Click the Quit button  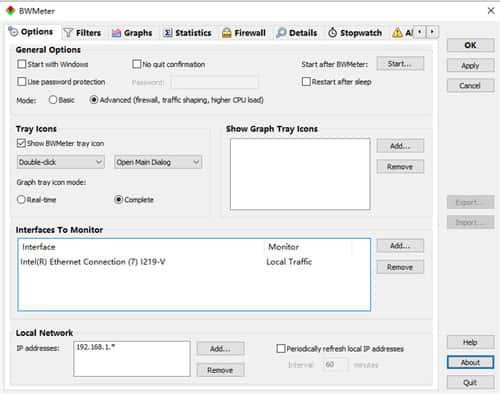470,382
